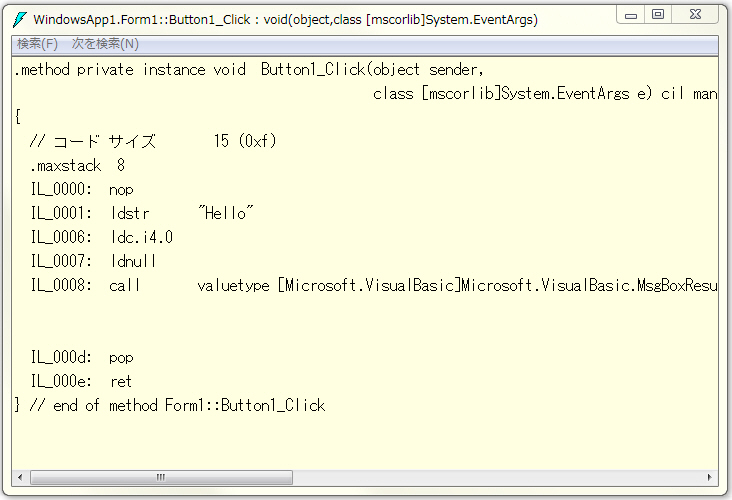Click the end of method Form1::Button1_Click line

pos(170,405)
